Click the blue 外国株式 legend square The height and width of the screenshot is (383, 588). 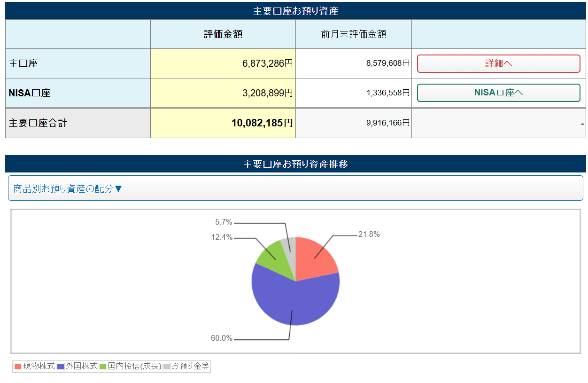click(x=61, y=367)
